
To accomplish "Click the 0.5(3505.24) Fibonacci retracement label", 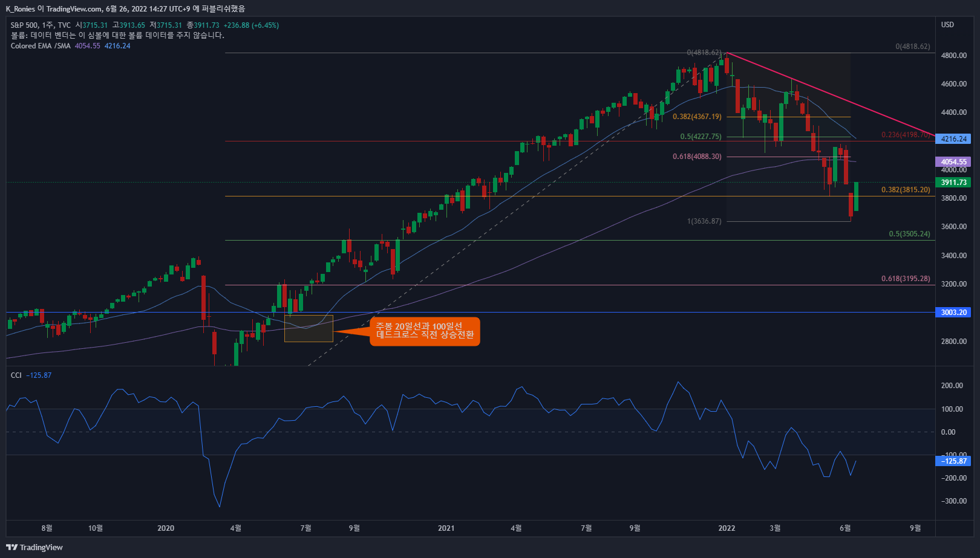I will pos(909,234).
